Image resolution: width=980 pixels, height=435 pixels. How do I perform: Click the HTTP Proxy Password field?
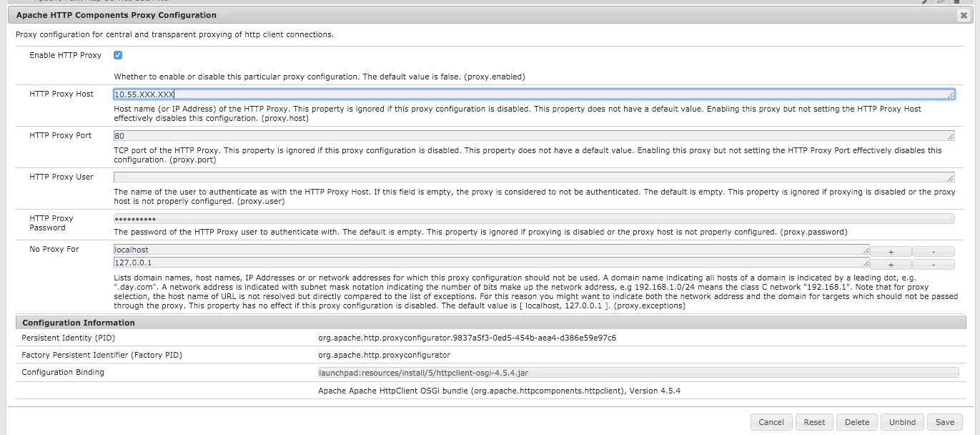pyautogui.click(x=534, y=219)
